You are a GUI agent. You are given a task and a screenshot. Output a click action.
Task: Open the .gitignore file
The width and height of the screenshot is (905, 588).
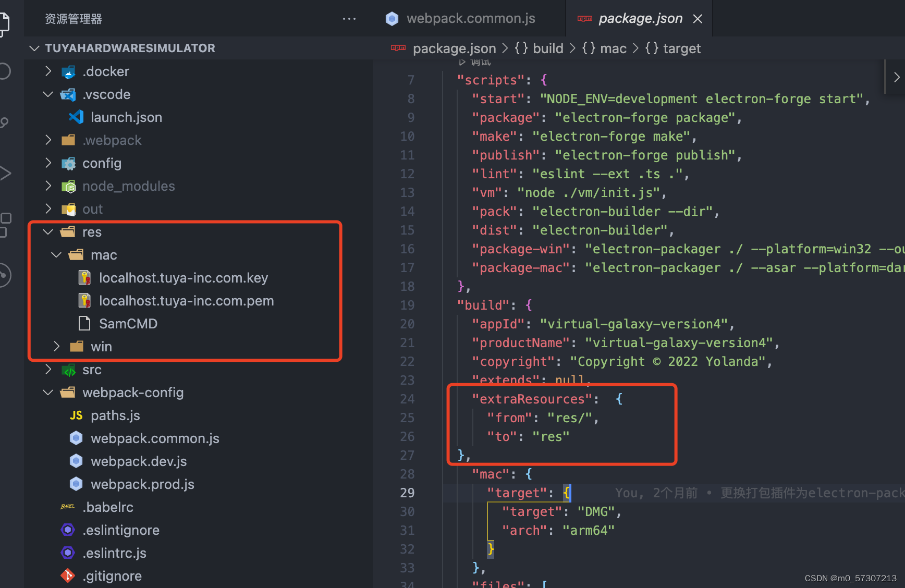(x=112, y=576)
